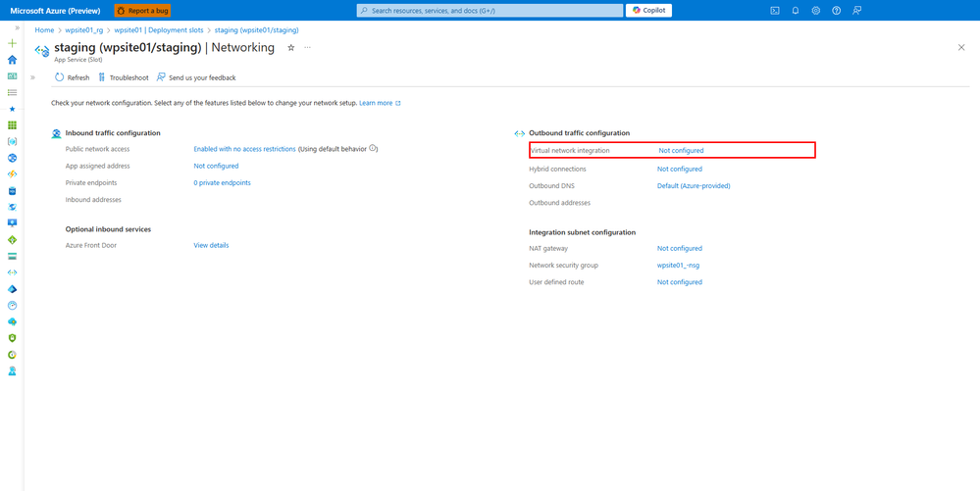Open Outbound DNS Default (Azure-provided) link
This screenshot has width=980, height=491.
[694, 186]
